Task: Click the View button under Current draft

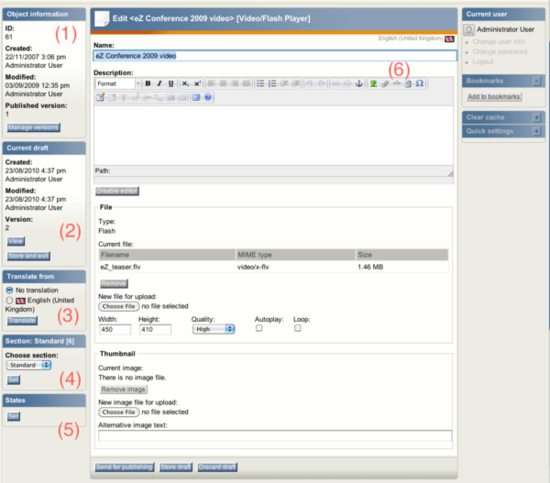Action: point(16,241)
